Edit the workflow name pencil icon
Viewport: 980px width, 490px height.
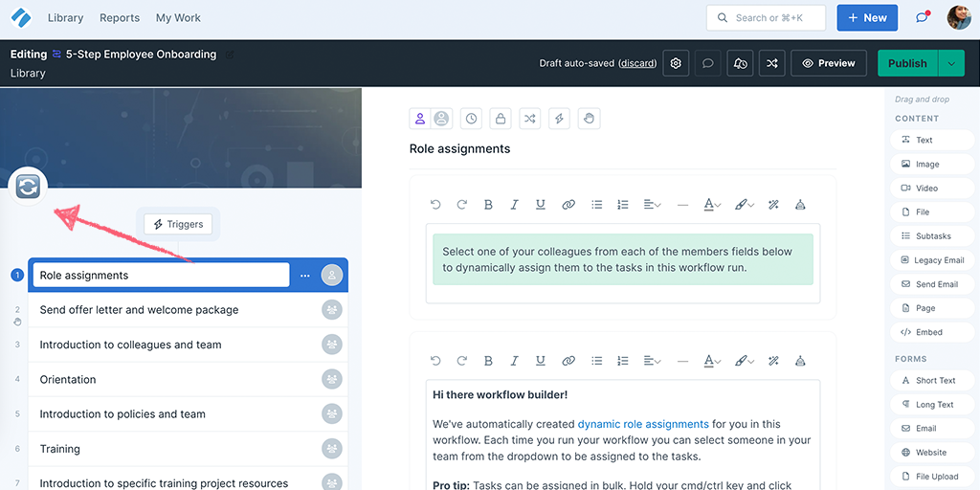230,55
